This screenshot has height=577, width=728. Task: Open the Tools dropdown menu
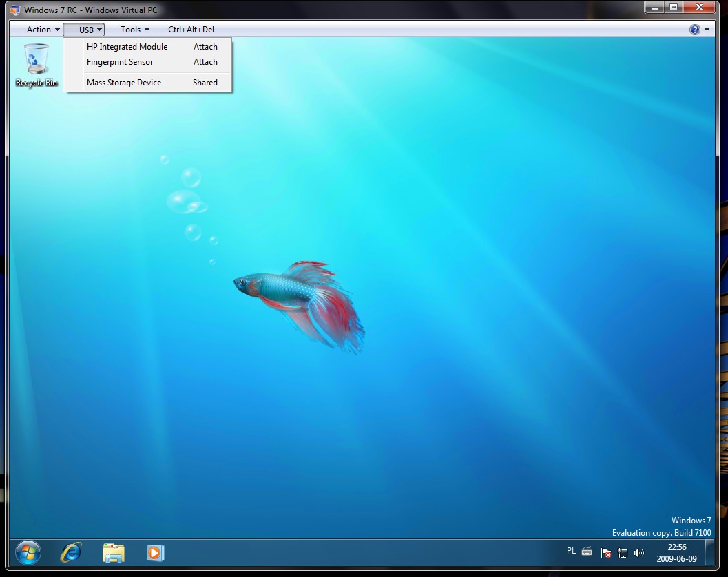pos(134,30)
